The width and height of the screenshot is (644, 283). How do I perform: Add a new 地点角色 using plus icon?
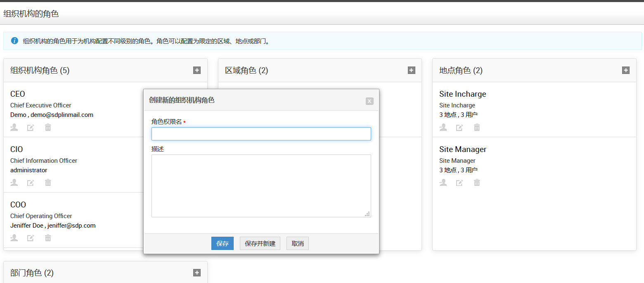coord(626,70)
